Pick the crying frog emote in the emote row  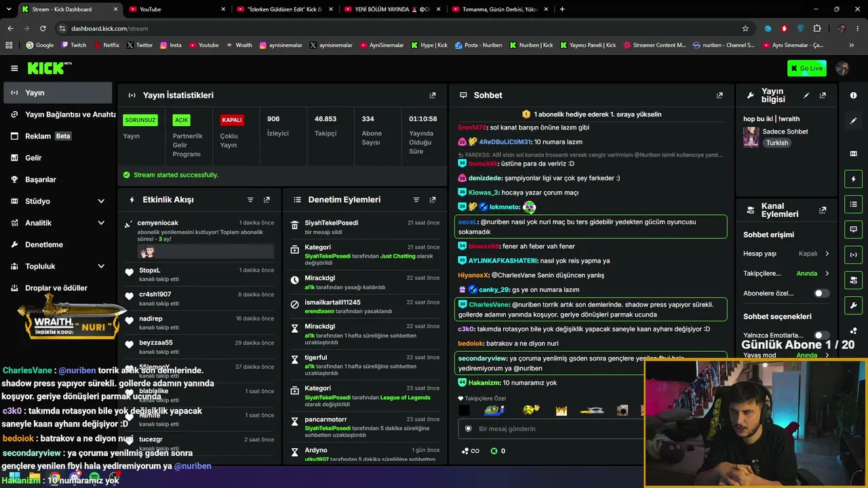494,410
